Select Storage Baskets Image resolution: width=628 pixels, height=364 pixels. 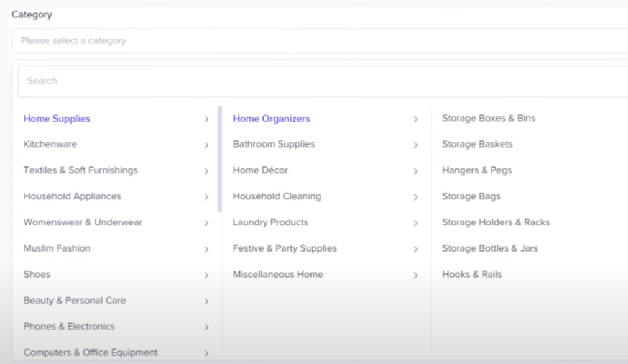pyautogui.click(x=477, y=144)
